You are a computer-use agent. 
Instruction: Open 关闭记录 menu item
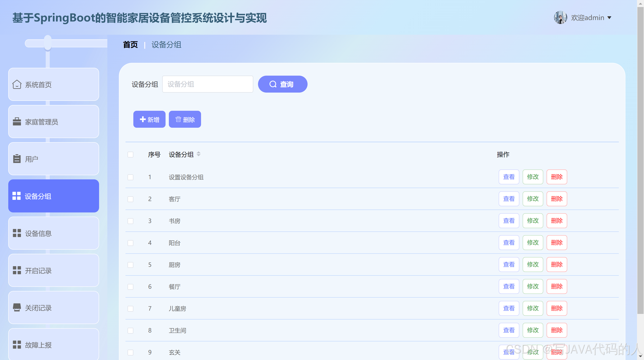pyautogui.click(x=53, y=308)
